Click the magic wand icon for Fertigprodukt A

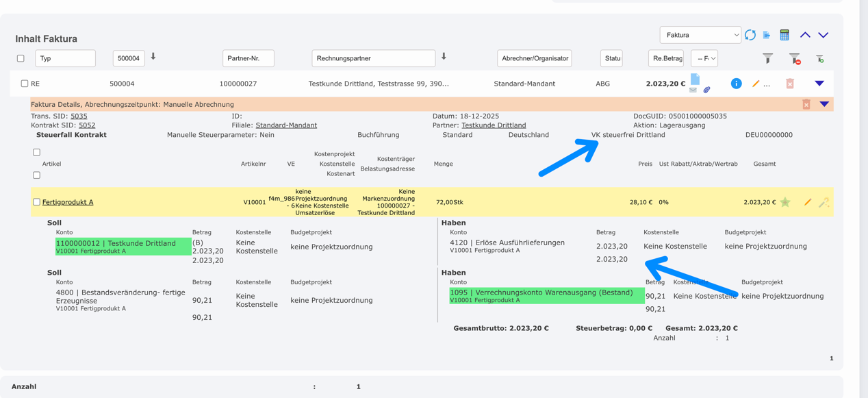click(824, 202)
